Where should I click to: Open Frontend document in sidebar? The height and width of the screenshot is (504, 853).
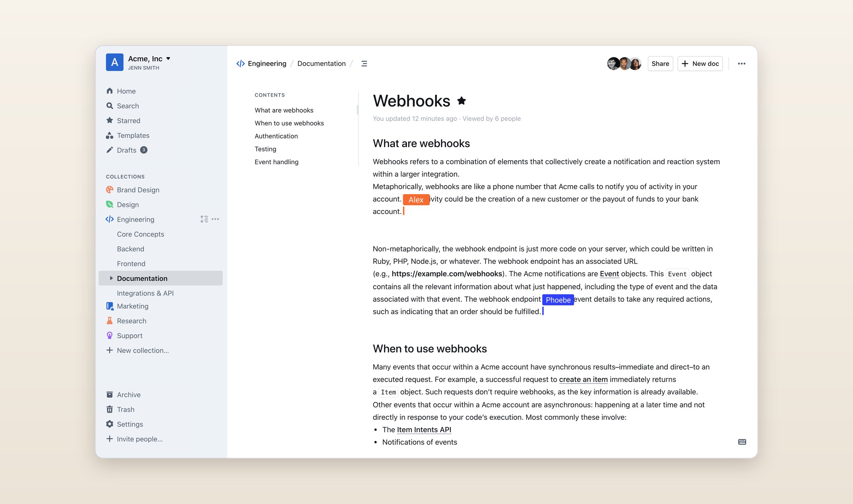(131, 264)
